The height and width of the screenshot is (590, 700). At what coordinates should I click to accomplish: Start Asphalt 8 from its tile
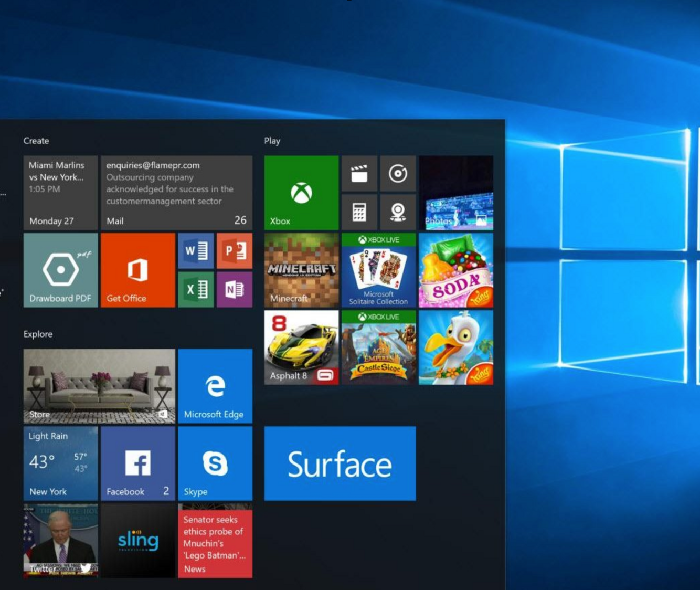pos(301,347)
